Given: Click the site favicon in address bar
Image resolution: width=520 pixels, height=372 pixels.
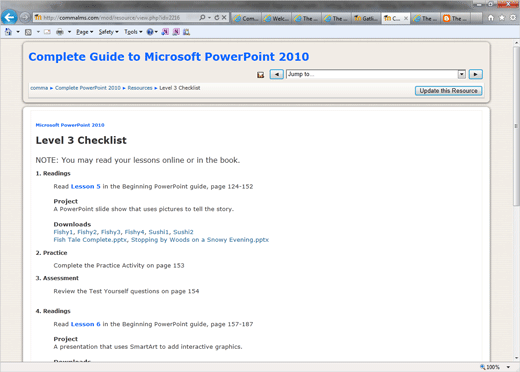Looking at the screenshot, I should click(x=38, y=17).
